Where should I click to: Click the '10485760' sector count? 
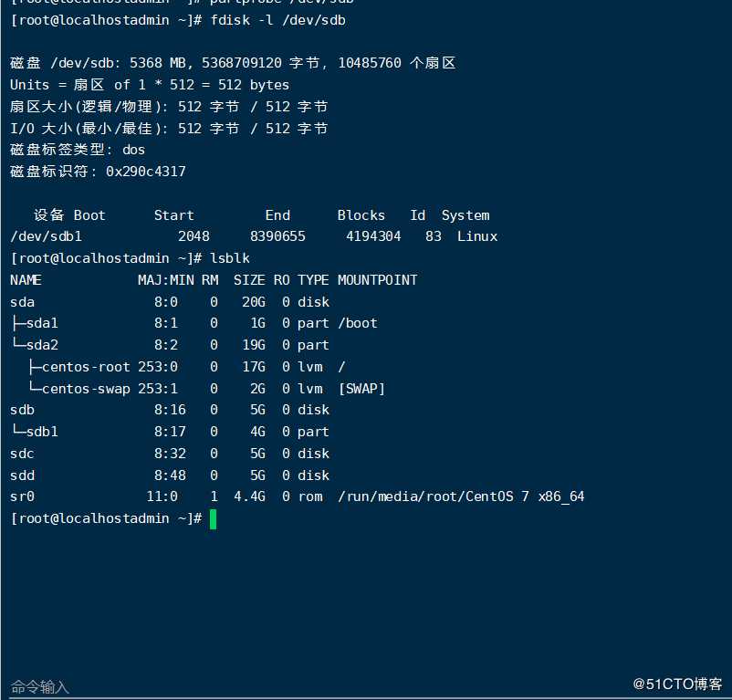(370, 63)
